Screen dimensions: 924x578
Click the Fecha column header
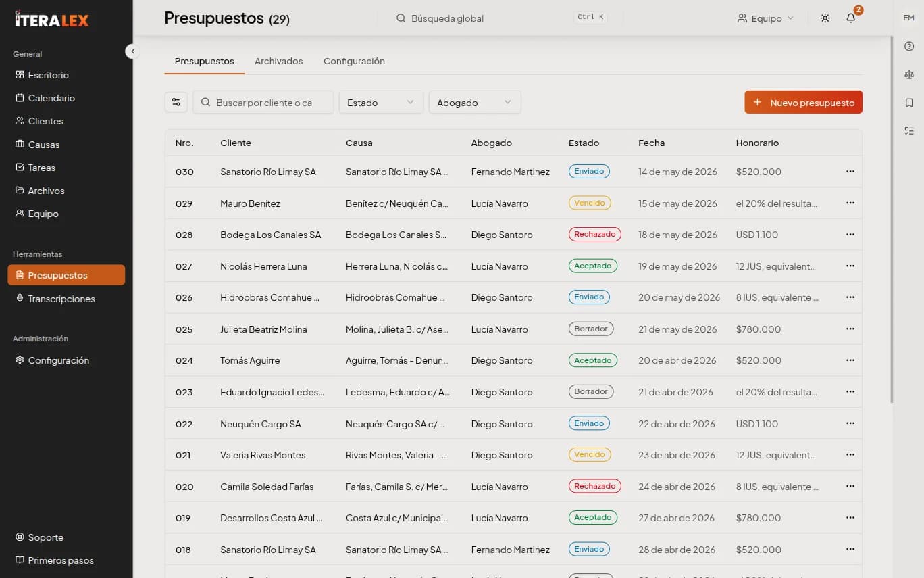pyautogui.click(x=651, y=143)
